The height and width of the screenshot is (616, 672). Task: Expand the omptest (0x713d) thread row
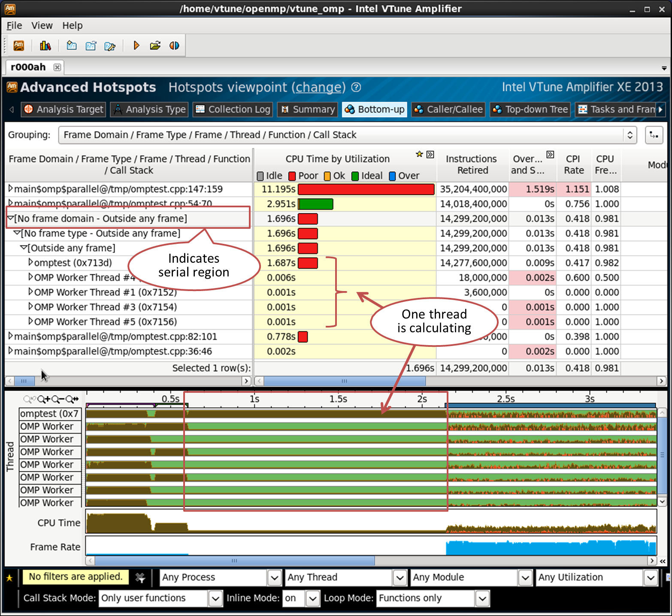click(x=30, y=262)
